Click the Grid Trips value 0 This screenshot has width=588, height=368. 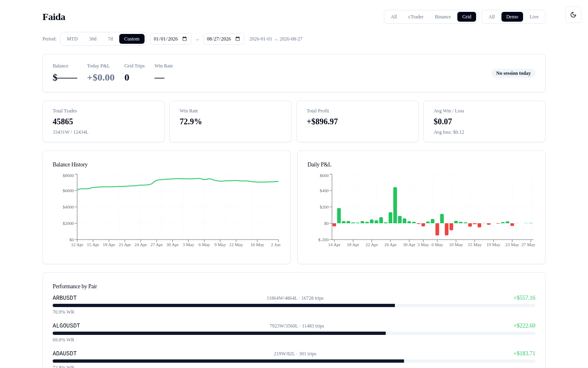[127, 77]
